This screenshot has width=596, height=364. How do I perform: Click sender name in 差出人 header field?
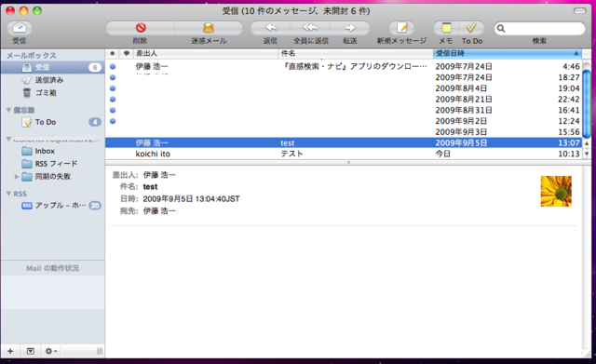[x=159, y=175]
